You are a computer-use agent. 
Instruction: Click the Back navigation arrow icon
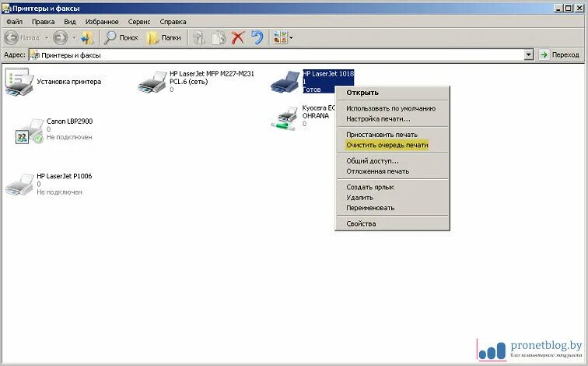pos(11,37)
